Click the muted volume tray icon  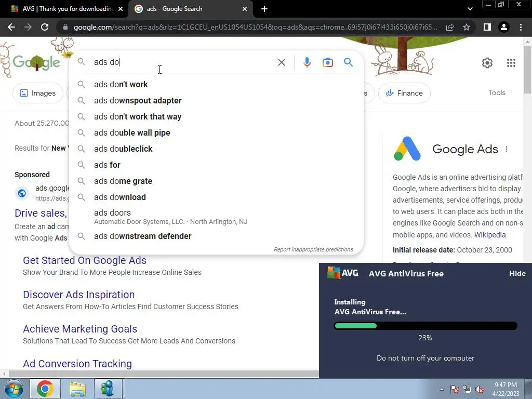point(480,389)
